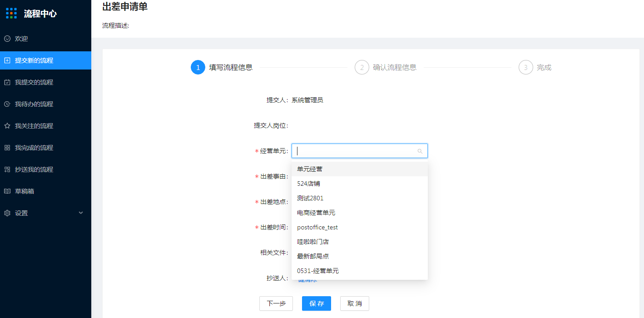
Task: Click the 取消 button
Action: (x=355, y=303)
